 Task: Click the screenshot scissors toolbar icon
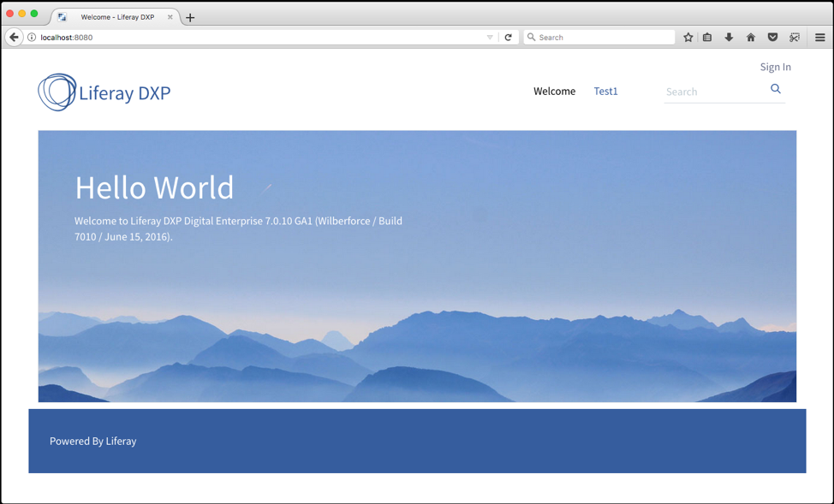[794, 37]
